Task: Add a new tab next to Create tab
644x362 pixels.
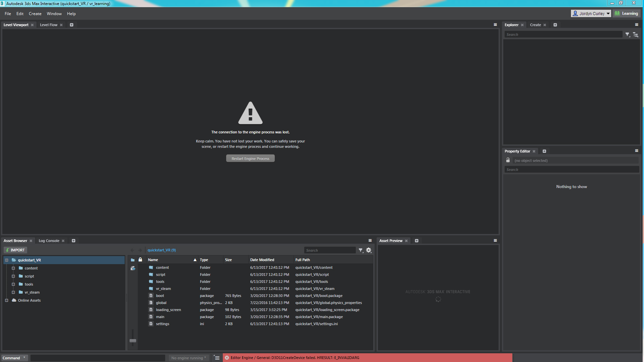Action: [555, 25]
